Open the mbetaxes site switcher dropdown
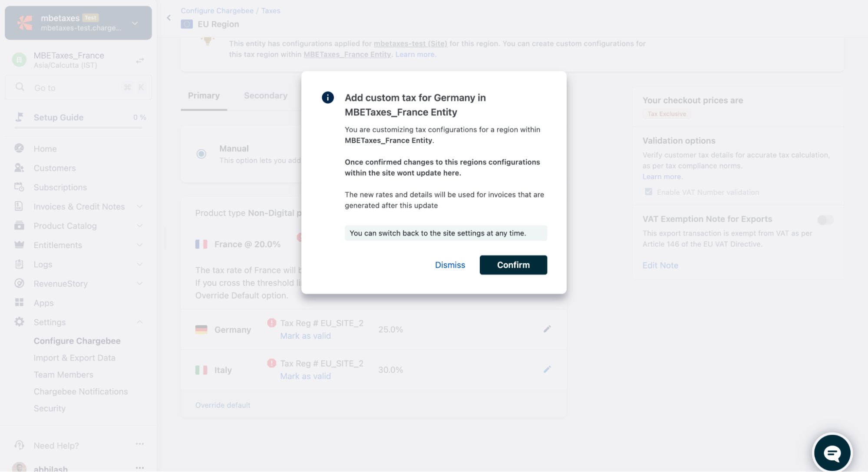This screenshot has width=868, height=472. point(135,23)
